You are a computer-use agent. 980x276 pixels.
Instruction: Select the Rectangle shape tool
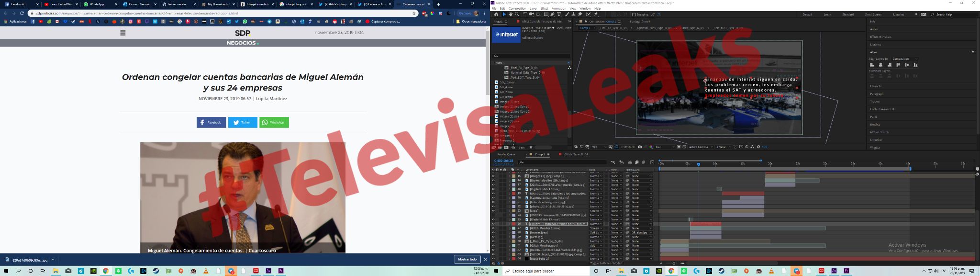pyautogui.click(x=546, y=14)
